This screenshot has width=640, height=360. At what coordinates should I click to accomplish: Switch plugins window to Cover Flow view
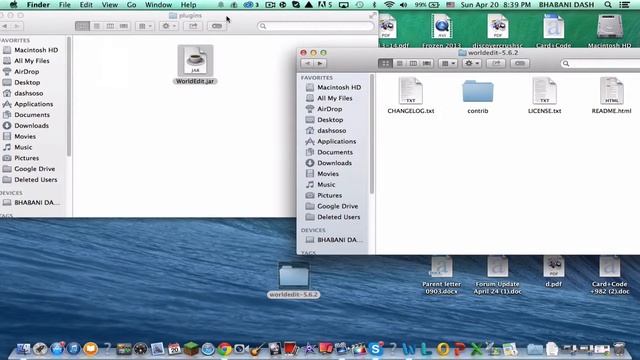pos(124,26)
